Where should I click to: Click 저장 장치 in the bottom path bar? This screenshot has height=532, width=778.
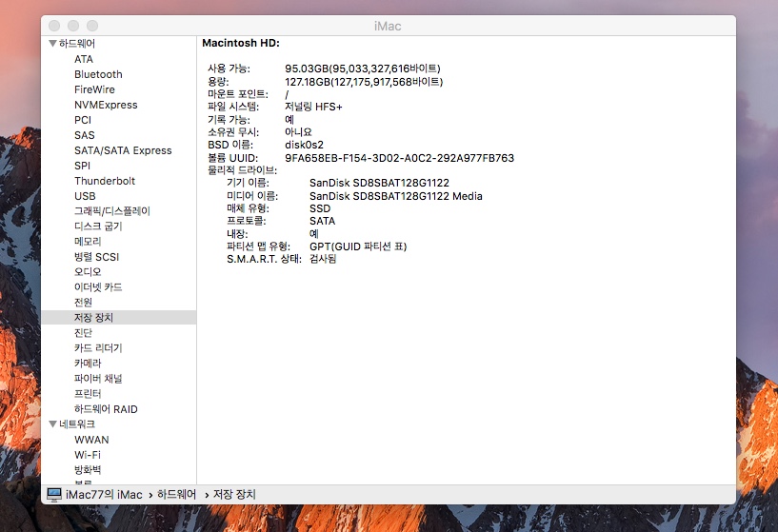pyautogui.click(x=234, y=495)
